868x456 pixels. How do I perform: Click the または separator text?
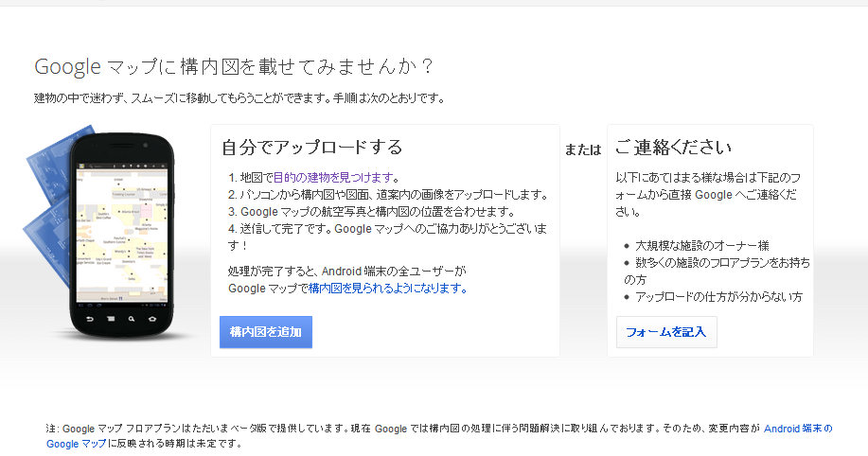point(583,149)
